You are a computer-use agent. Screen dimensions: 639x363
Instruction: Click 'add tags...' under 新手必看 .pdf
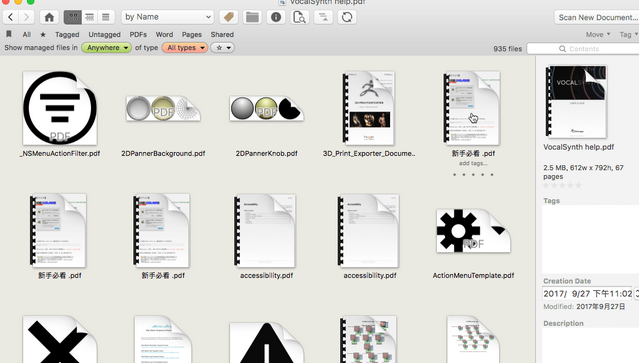(x=473, y=163)
